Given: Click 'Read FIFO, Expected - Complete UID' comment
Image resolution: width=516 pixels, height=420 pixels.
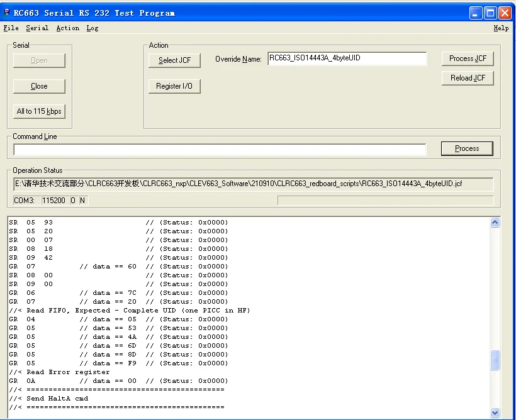Looking at the screenshot, I should [130, 311].
